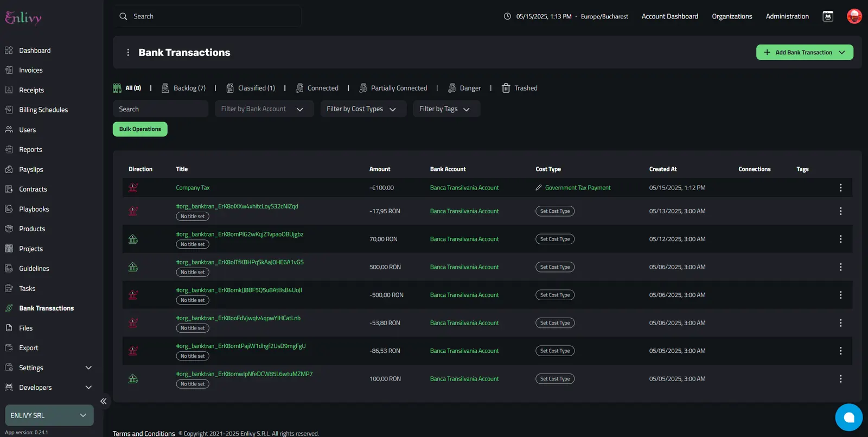The height and width of the screenshot is (437, 868).
Task: Go to Guidelines in sidebar
Action: click(34, 268)
